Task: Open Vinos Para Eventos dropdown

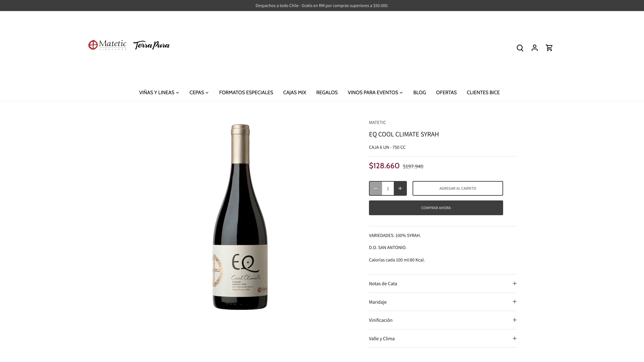Action: [375, 93]
